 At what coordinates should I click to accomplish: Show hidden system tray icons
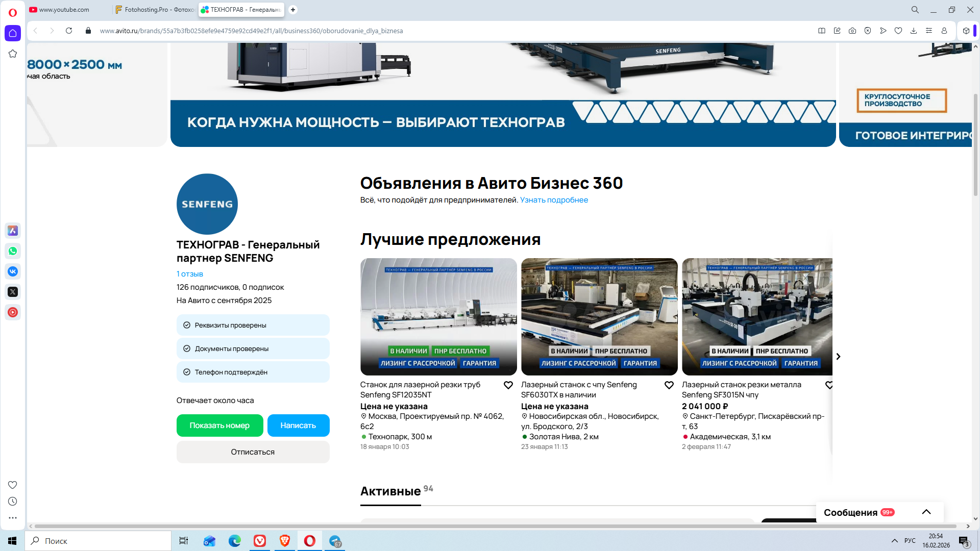894,541
